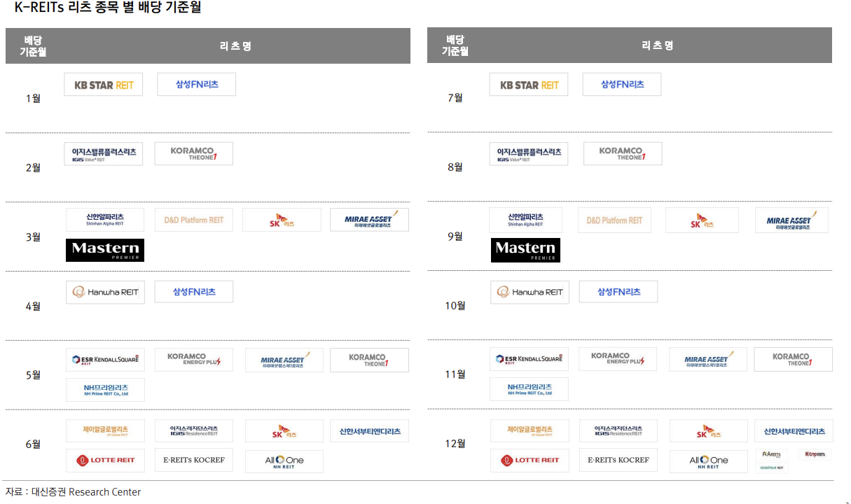Screen dimensions: 851x504
Task: Click the SK리츠 logo in the 6월 row
Action: [x=284, y=431]
